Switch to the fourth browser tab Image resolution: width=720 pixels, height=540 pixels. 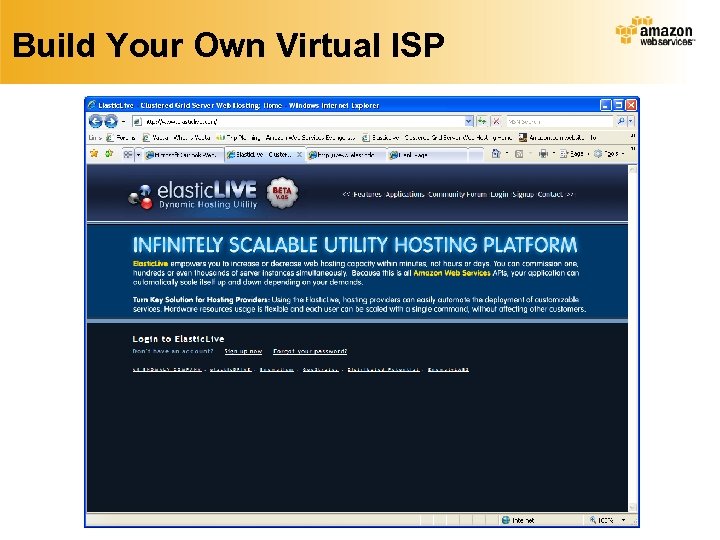pos(427,155)
